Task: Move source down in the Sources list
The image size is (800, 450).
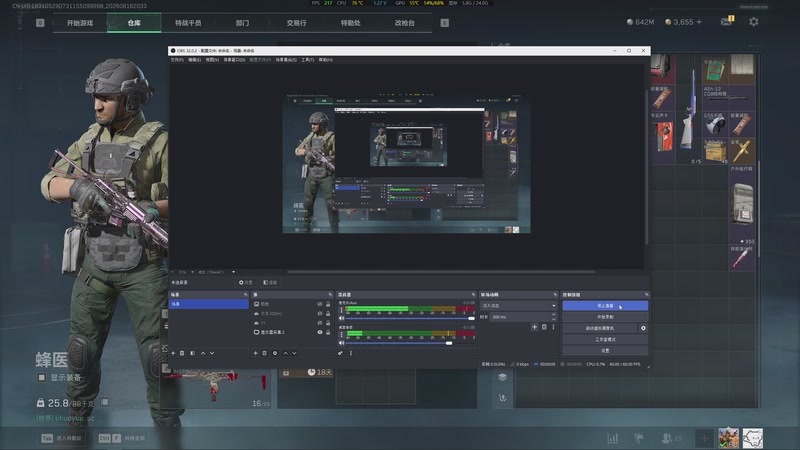Action: coord(294,353)
